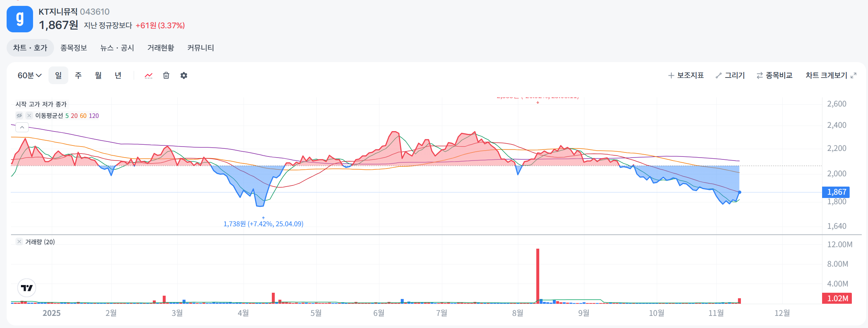Viewport: 868px width, 328px height.
Task: Click the tall August volume bar
Action: click(x=538, y=276)
